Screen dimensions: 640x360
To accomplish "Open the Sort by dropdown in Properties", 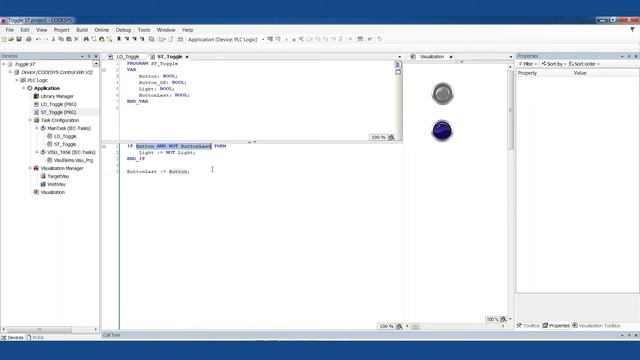I will click(x=554, y=64).
